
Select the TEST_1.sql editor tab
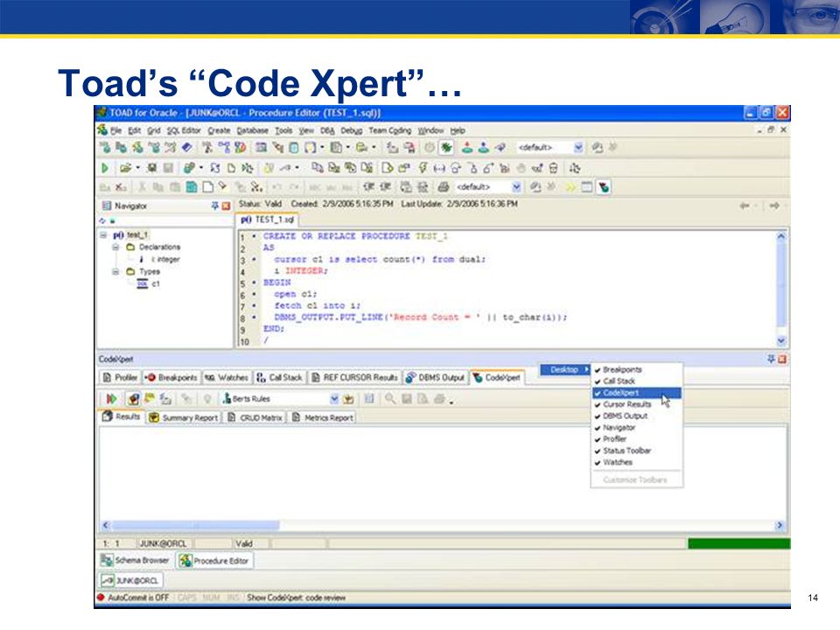click(268, 220)
